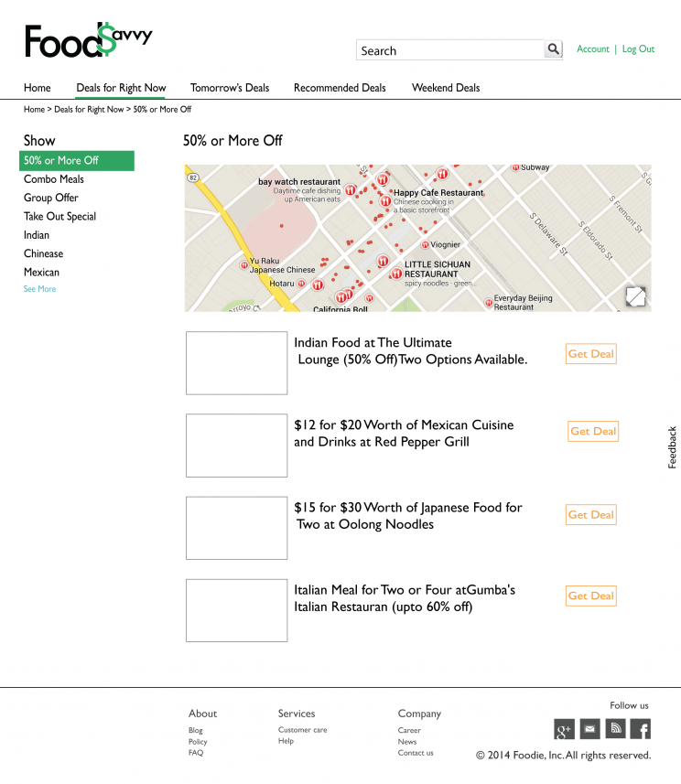
Task: Open the RSS feed icon
Action: tap(615, 729)
